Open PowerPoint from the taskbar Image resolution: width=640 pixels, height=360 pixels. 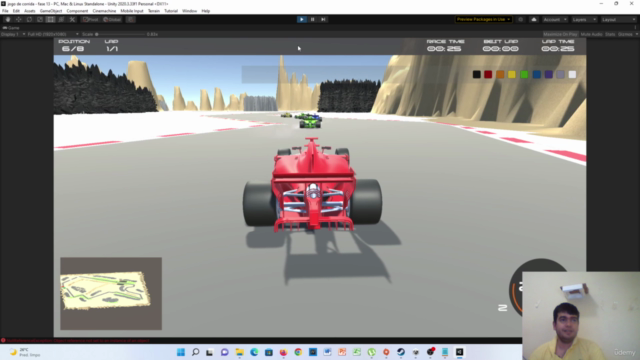tap(342, 352)
